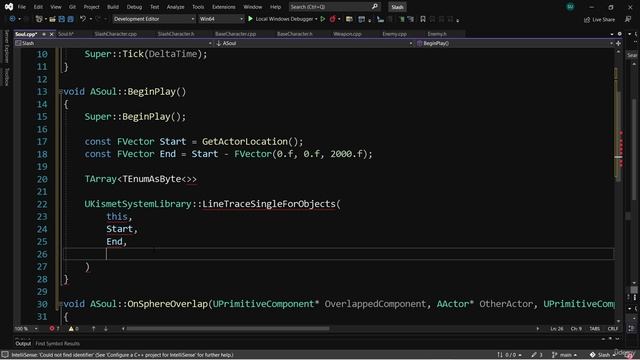Switch to the SlashCharacter.cpp tab
Viewport: 640px width, 360px height.
(116, 34)
